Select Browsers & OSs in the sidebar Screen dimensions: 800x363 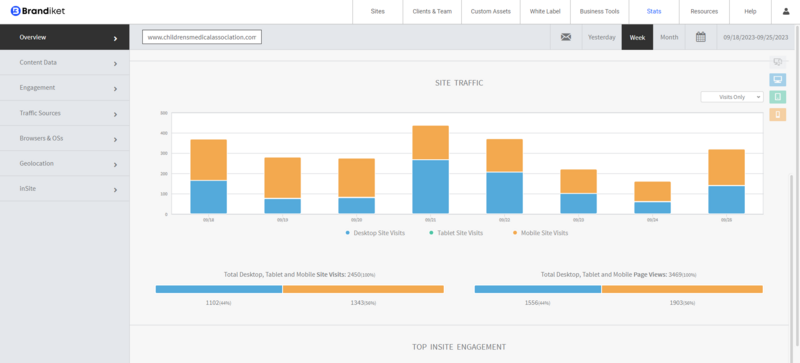[64, 138]
